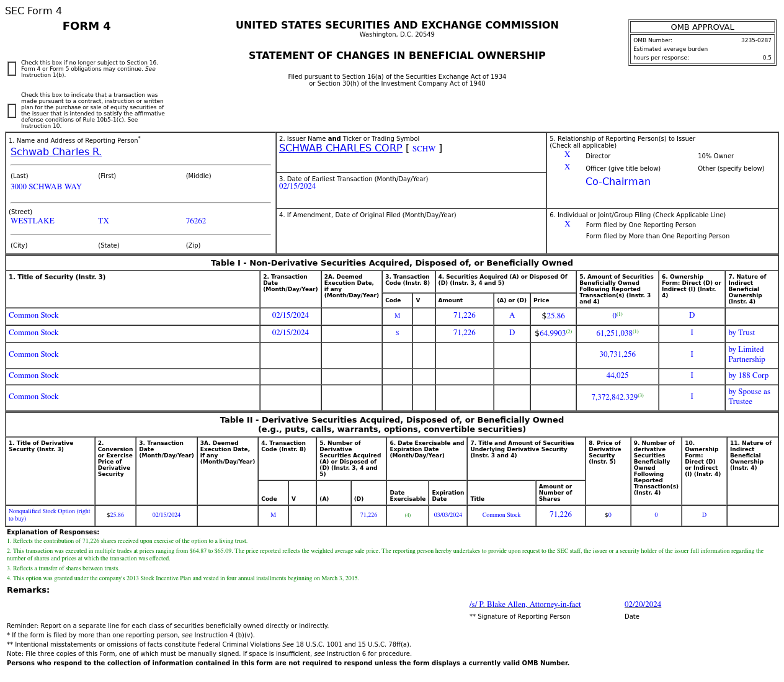The image size is (784, 682).
Task: Select the Co-Chairman title text
Action: [x=618, y=182]
